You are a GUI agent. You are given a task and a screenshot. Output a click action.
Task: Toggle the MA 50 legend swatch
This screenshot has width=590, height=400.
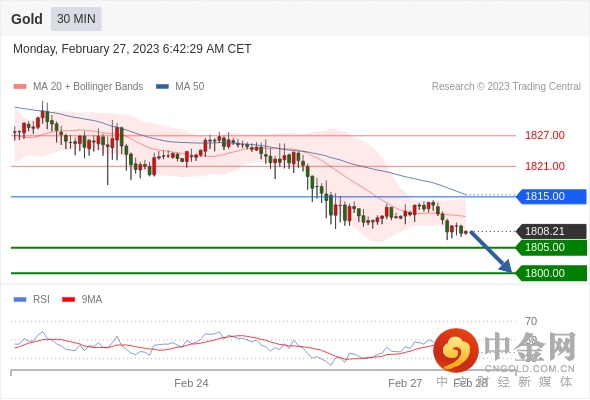coord(163,87)
